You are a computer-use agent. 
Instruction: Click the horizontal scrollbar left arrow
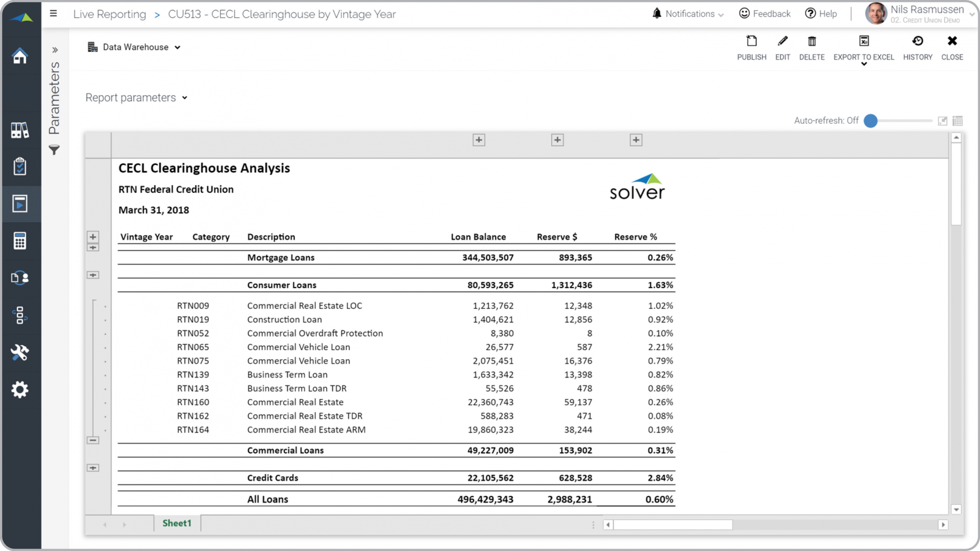pyautogui.click(x=608, y=525)
